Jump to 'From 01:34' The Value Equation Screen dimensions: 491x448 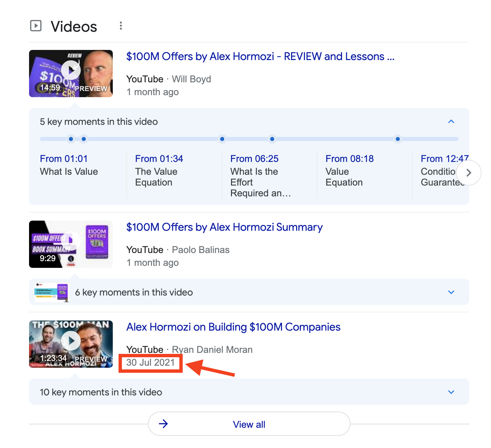tap(159, 159)
